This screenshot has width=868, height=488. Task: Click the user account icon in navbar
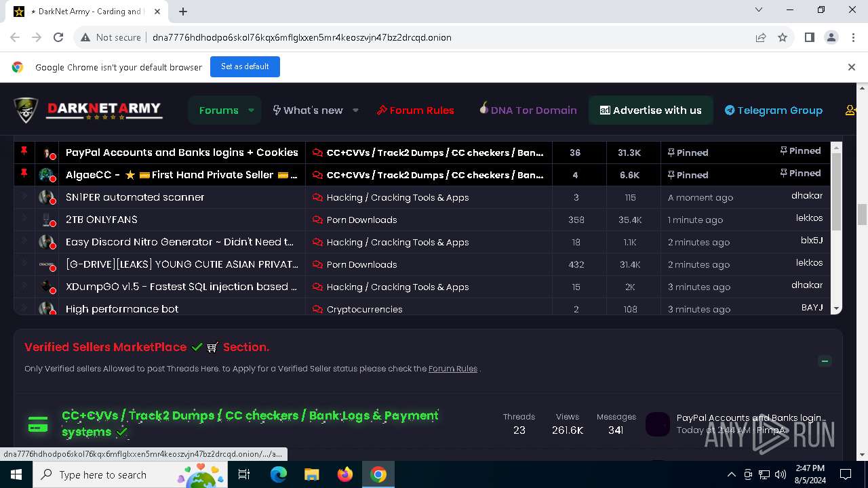pyautogui.click(x=851, y=110)
